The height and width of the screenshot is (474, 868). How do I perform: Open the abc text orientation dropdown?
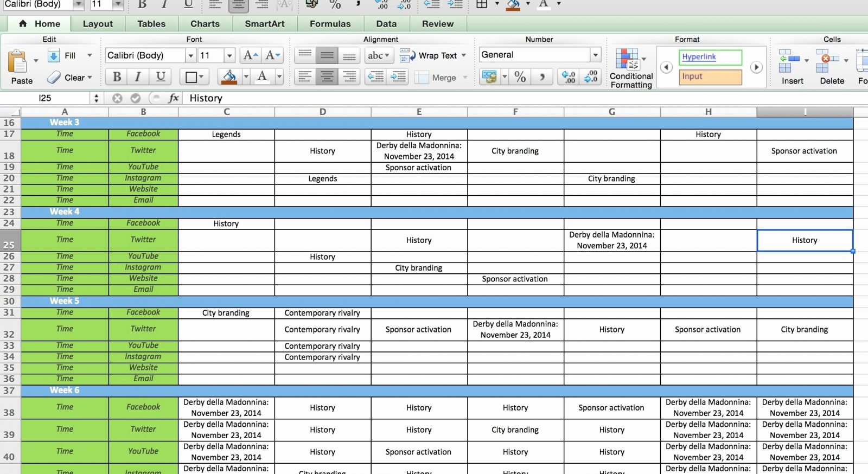click(x=379, y=55)
